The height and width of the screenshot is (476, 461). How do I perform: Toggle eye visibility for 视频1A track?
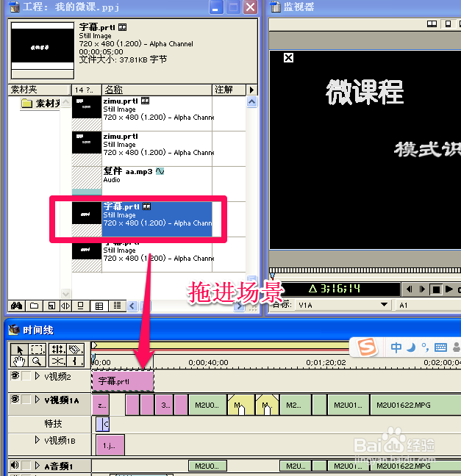(15, 399)
